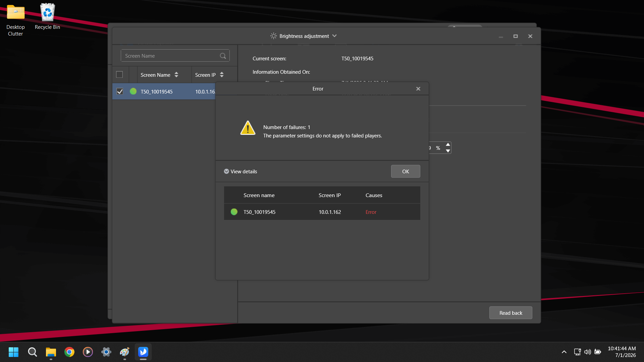The height and width of the screenshot is (362, 644).
Task: Uncheck the T50_10019545 screen checkbox
Action: [x=120, y=92]
